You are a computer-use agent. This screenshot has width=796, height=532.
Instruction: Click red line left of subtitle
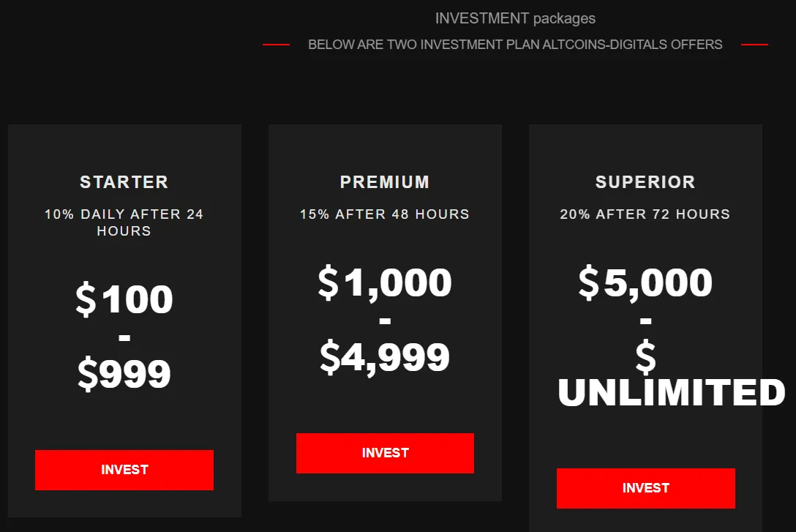276,45
